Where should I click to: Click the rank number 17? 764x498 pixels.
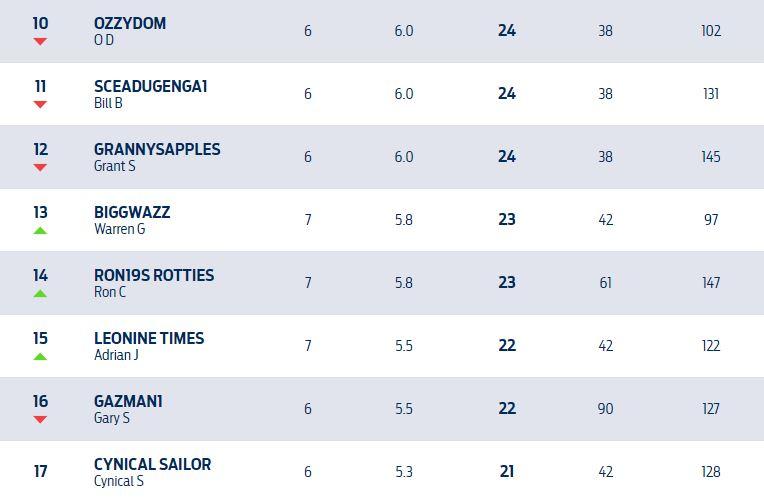tap(40, 471)
